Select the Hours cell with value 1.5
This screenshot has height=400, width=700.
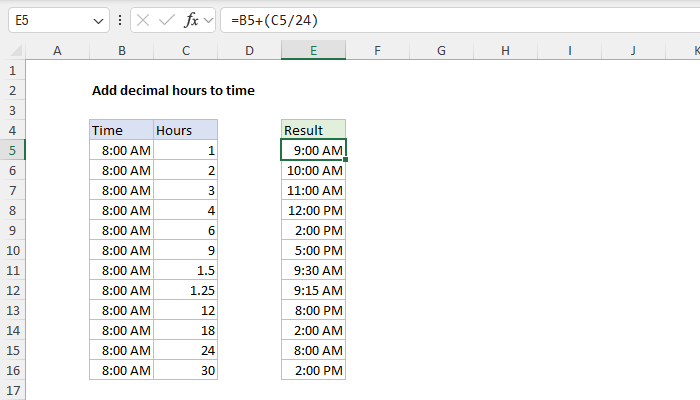click(x=186, y=271)
